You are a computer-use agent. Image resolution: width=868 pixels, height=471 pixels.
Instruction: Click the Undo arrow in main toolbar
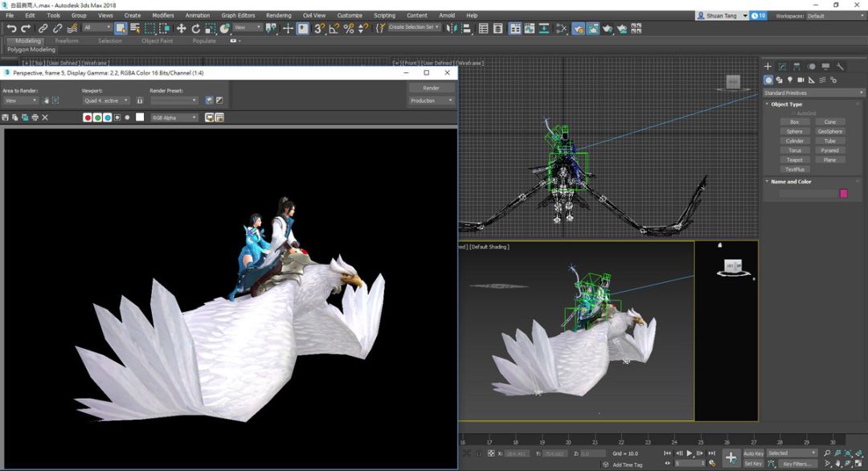pos(11,28)
